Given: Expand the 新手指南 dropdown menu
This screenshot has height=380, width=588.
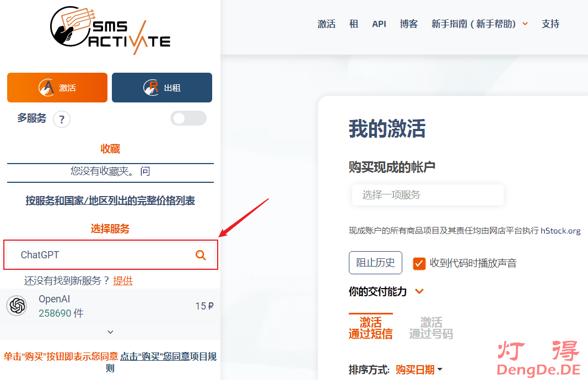Looking at the screenshot, I should (x=525, y=24).
